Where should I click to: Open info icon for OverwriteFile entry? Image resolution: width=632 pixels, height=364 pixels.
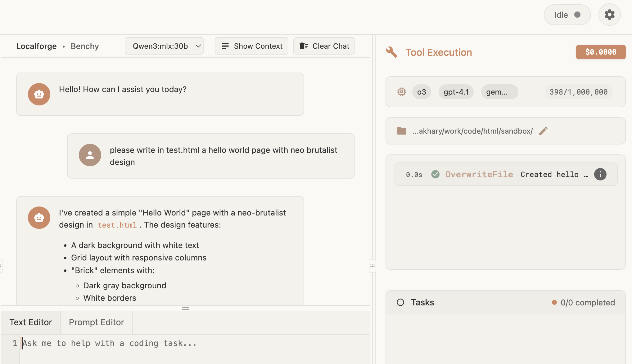(x=600, y=174)
